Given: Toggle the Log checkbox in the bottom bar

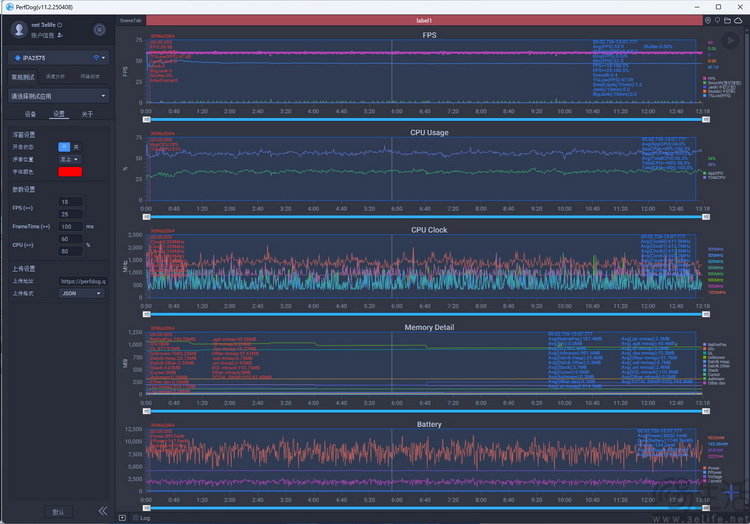Looking at the screenshot, I should pos(136,518).
